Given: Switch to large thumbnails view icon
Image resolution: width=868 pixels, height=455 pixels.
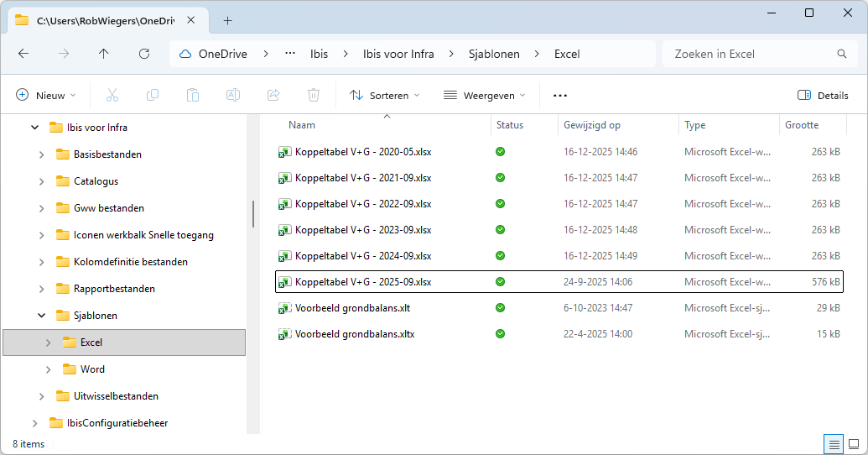Looking at the screenshot, I should [854, 444].
